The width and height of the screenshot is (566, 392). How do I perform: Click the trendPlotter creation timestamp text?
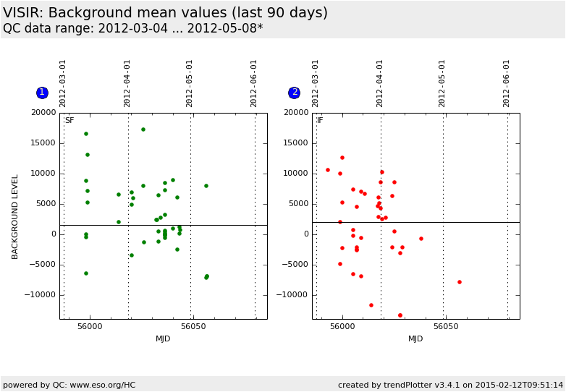(450, 385)
